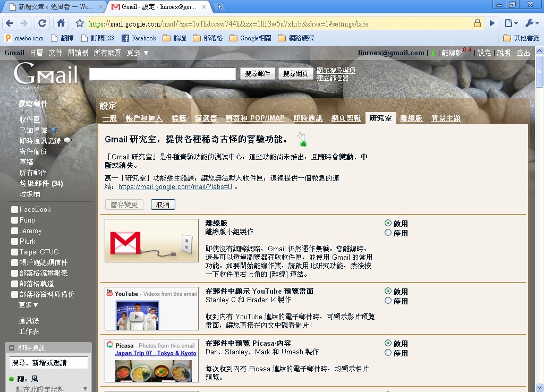Click the 撰寫郵件 compose link

(x=33, y=104)
